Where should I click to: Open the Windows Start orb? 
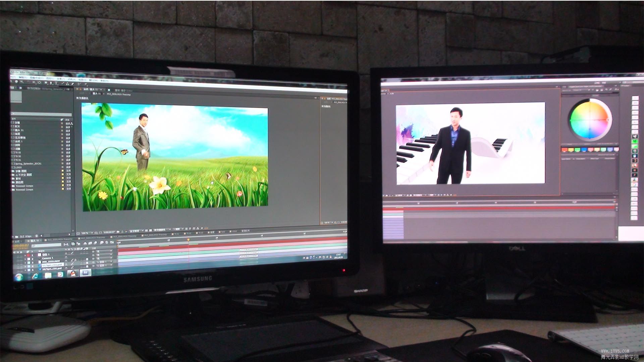coord(19,277)
